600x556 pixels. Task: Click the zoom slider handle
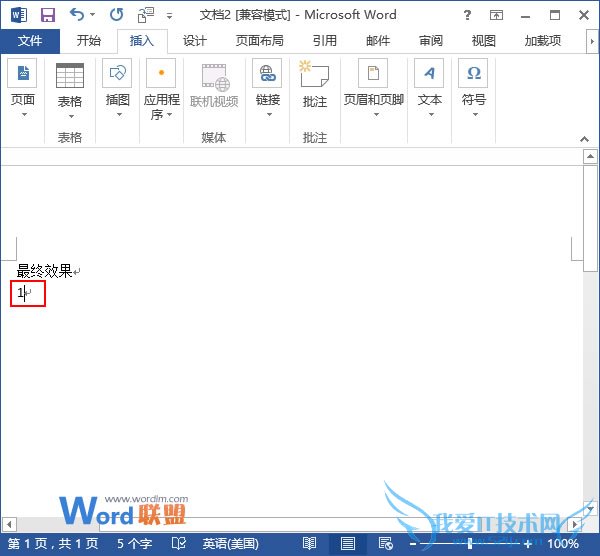[x=470, y=543]
